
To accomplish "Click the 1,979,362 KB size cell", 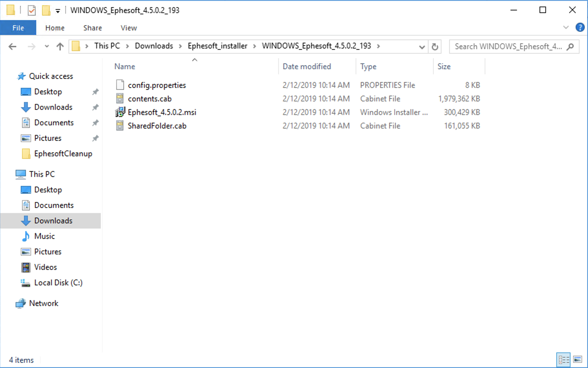I will pos(459,98).
